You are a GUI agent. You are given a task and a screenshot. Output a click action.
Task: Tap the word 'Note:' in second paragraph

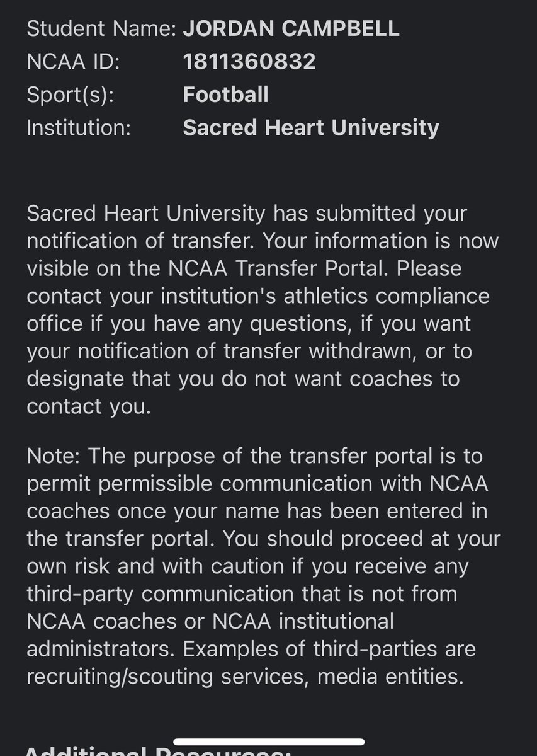point(54,455)
